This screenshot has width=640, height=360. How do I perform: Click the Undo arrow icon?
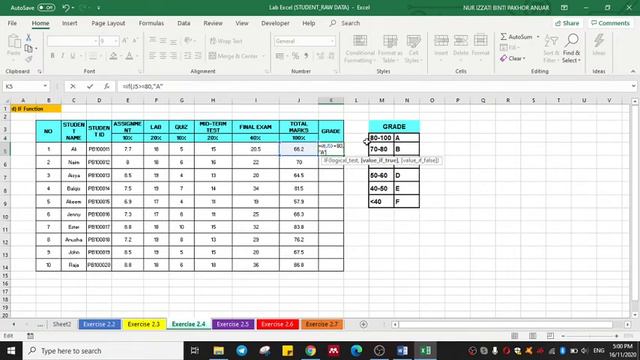pyautogui.click(x=66, y=7)
